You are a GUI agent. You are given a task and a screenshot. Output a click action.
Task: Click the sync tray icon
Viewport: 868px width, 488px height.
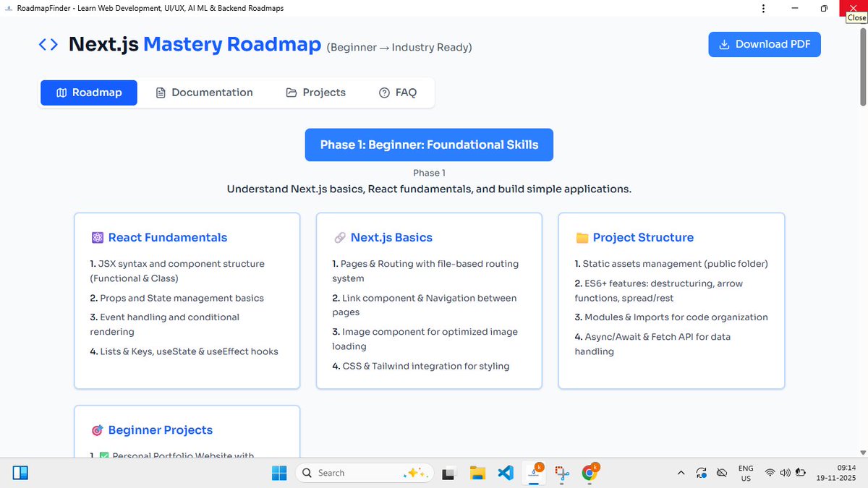coord(701,473)
